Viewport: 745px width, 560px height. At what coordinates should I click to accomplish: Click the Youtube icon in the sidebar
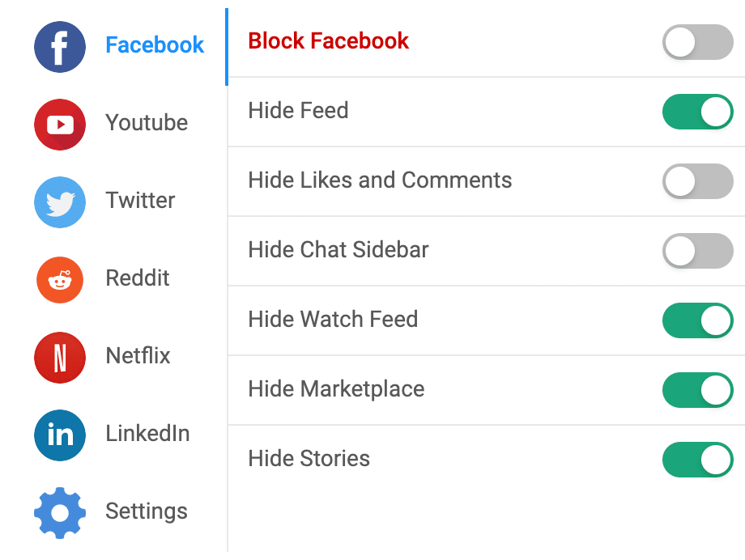point(59,124)
